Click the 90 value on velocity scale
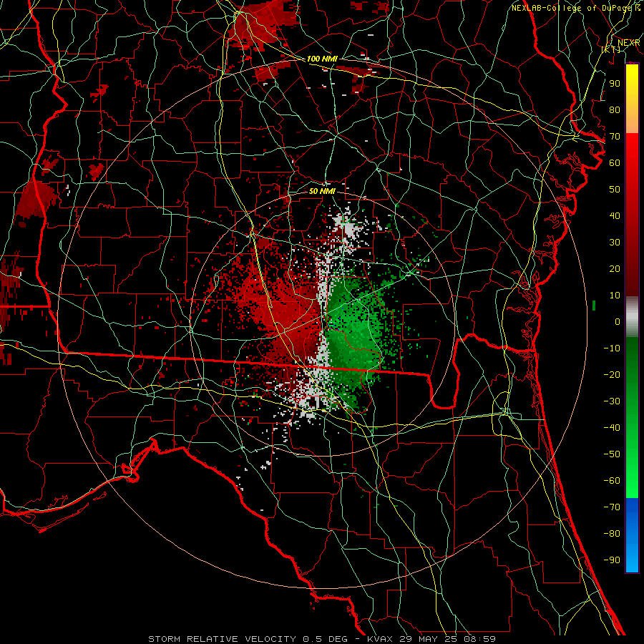Image resolution: width=644 pixels, height=644 pixels. click(x=615, y=84)
